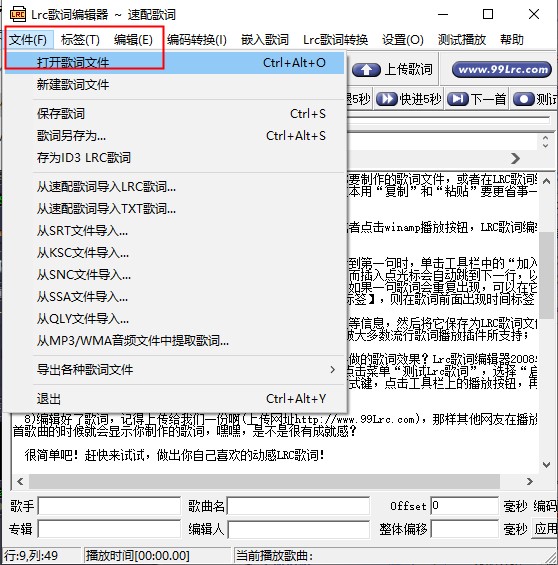Choose 存为ID3 LRC歌词 entry

tap(174, 158)
